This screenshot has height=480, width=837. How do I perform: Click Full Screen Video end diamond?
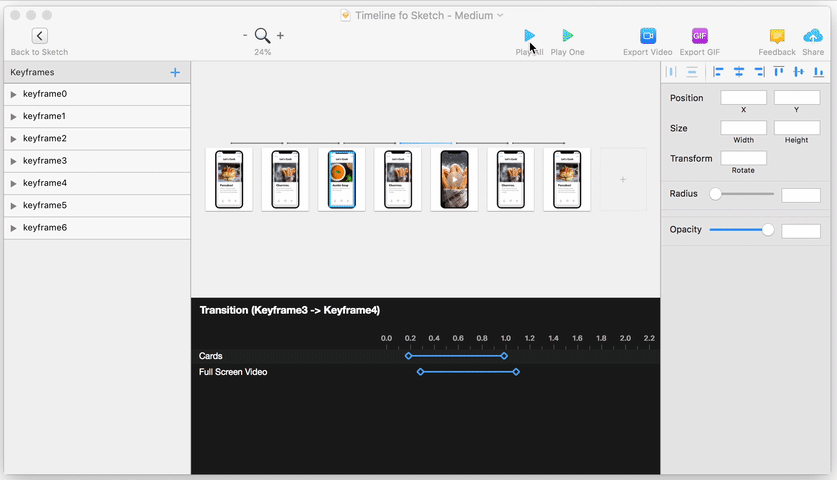point(516,372)
